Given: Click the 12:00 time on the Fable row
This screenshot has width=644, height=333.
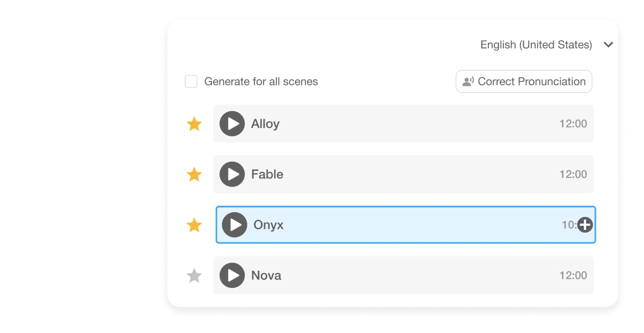Looking at the screenshot, I should (574, 174).
